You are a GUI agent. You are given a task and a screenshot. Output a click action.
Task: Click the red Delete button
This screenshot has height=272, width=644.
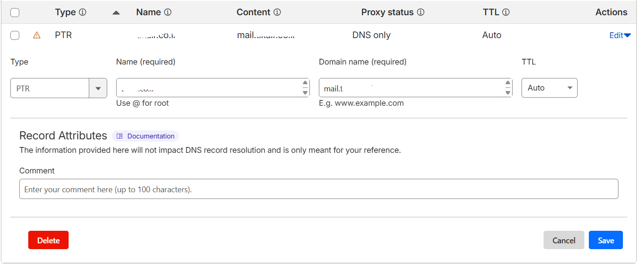coord(48,240)
